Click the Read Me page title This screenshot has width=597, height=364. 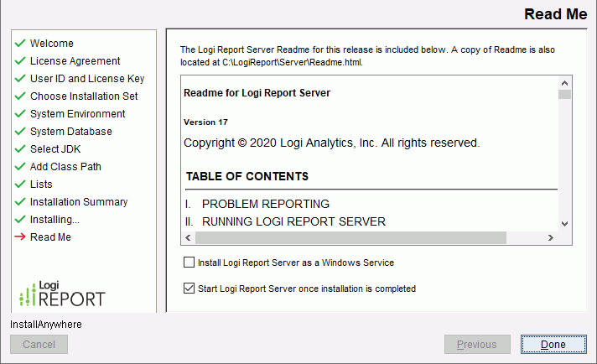pyautogui.click(x=556, y=14)
